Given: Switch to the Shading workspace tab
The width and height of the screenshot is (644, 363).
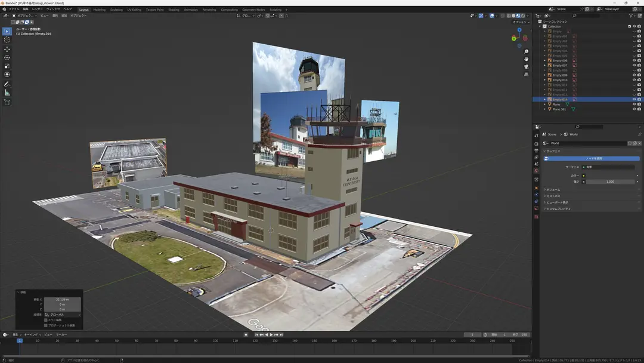Looking at the screenshot, I should (x=174, y=10).
